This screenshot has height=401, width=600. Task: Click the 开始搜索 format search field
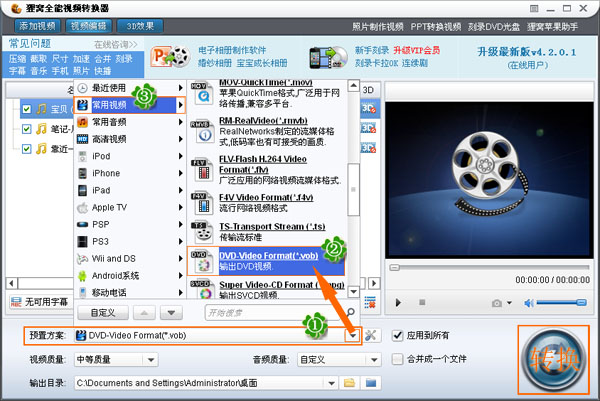[274, 313]
